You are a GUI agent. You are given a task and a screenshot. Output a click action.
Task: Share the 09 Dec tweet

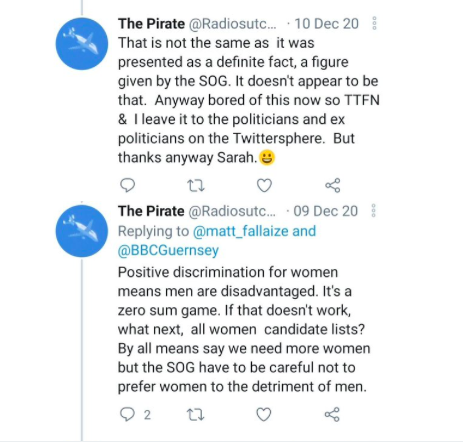coord(332,415)
